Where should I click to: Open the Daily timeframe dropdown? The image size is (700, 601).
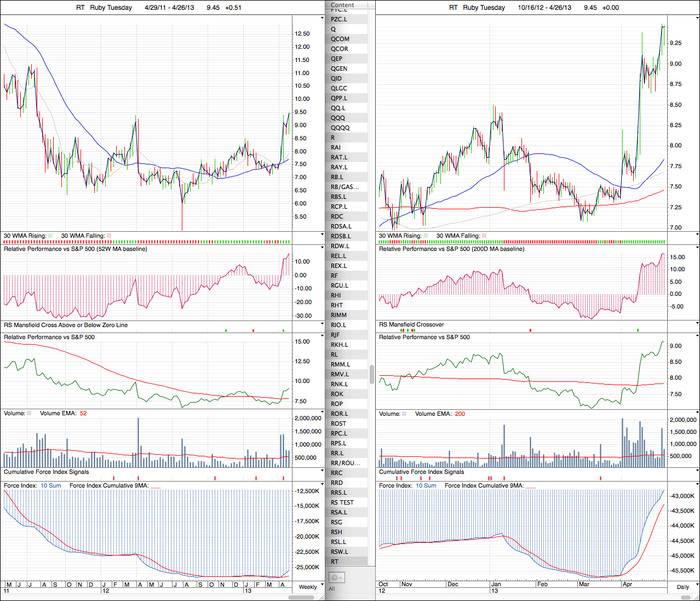click(682, 587)
